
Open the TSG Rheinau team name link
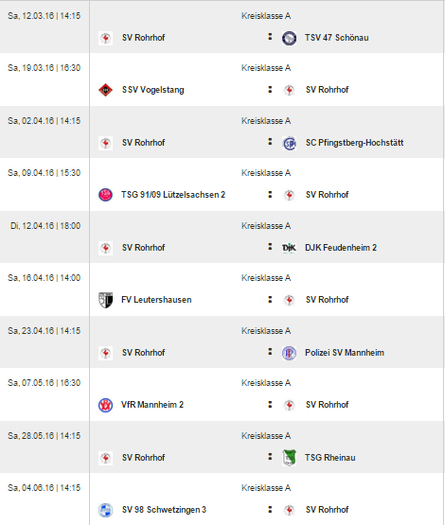pos(330,457)
